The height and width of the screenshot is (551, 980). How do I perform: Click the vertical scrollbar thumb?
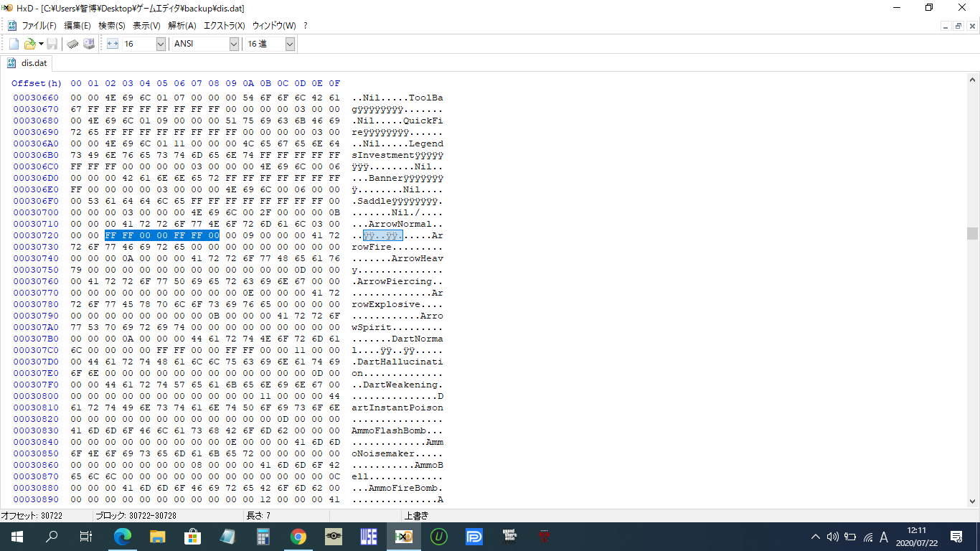click(x=972, y=233)
